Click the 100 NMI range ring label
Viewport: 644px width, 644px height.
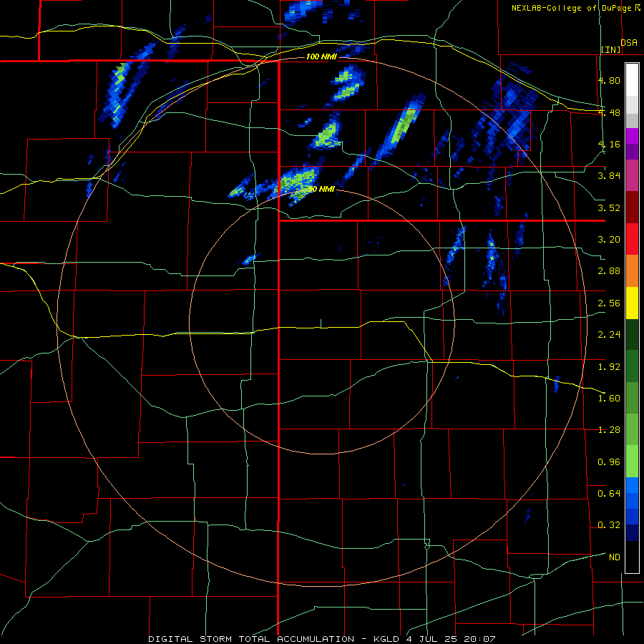point(321,57)
